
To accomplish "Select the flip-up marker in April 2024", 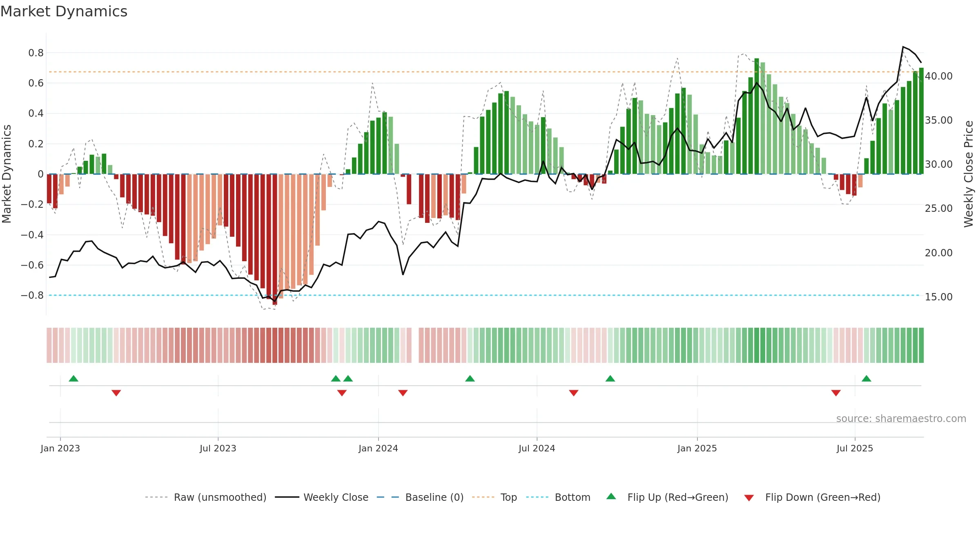I will [x=470, y=378].
